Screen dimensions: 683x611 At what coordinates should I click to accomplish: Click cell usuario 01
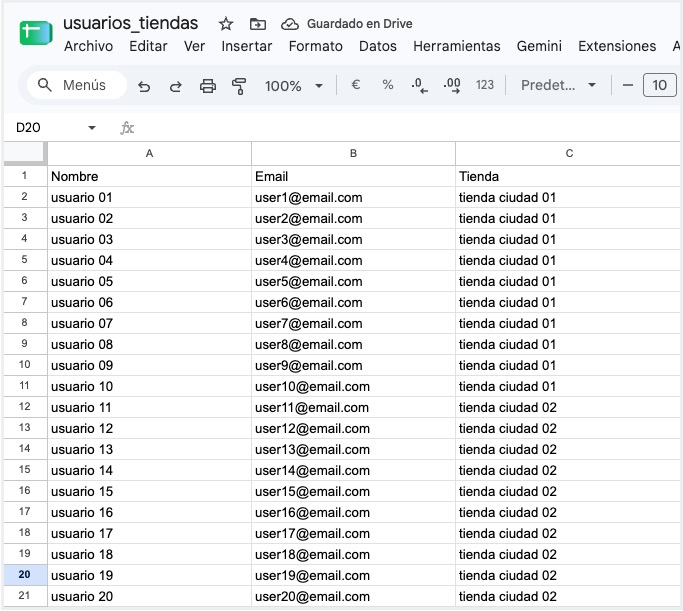point(149,197)
